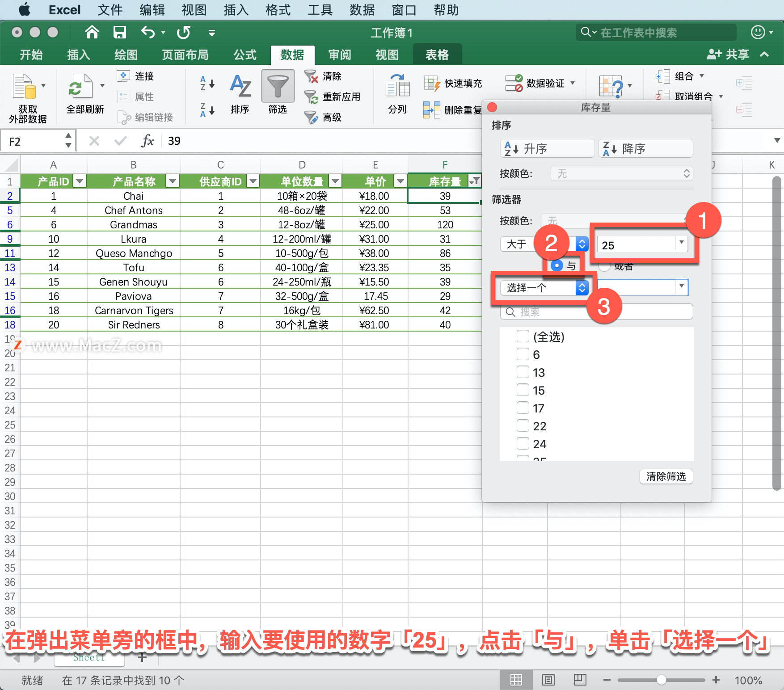Switch to the 公式 ribbon tab
Viewport: 784px width, 690px height.
[245, 55]
